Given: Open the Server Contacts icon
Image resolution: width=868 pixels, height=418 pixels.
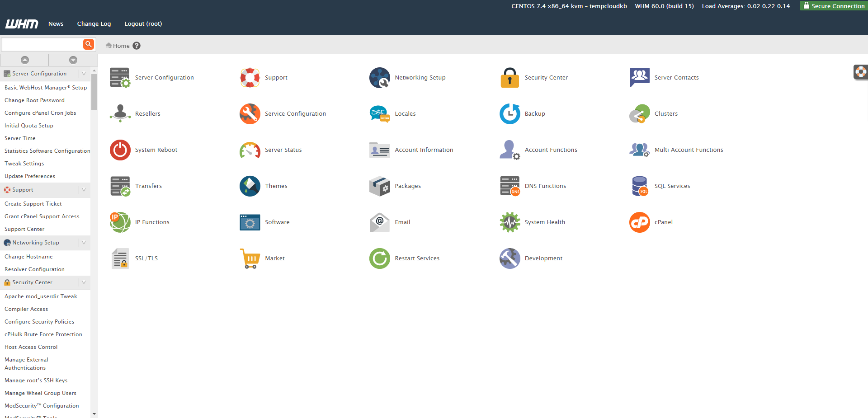Looking at the screenshot, I should pos(639,78).
